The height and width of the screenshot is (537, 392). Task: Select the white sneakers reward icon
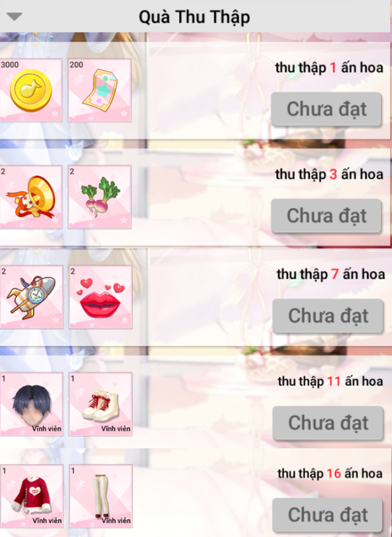[101, 404]
